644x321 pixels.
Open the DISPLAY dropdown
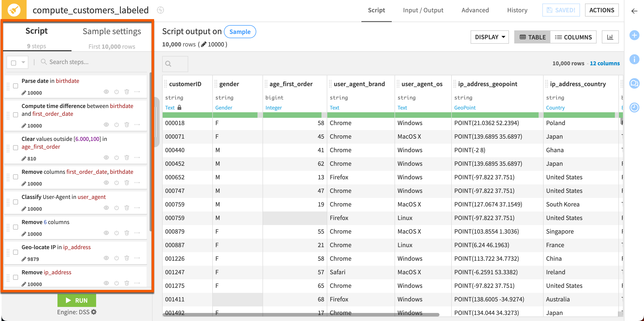tap(489, 37)
